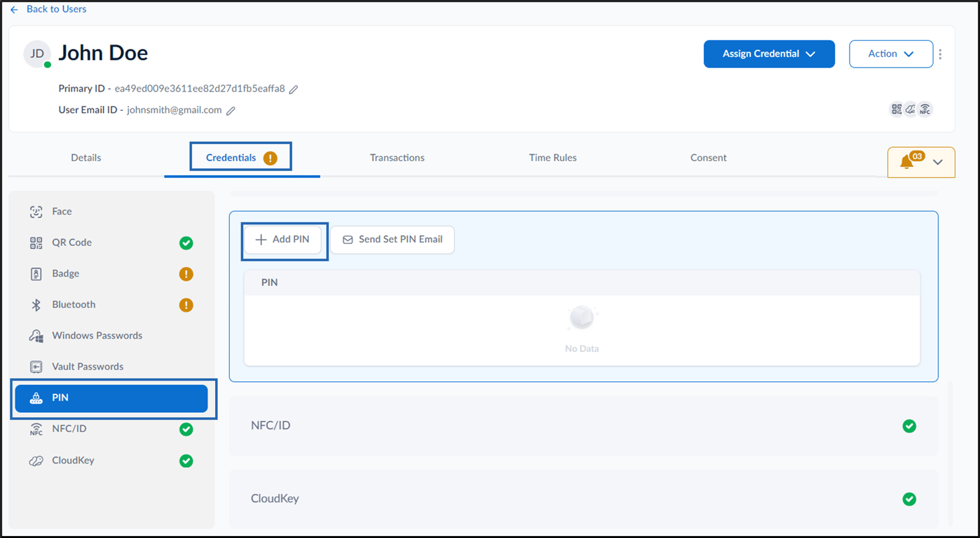Select Bluetooth in credentials sidebar

pyautogui.click(x=111, y=305)
